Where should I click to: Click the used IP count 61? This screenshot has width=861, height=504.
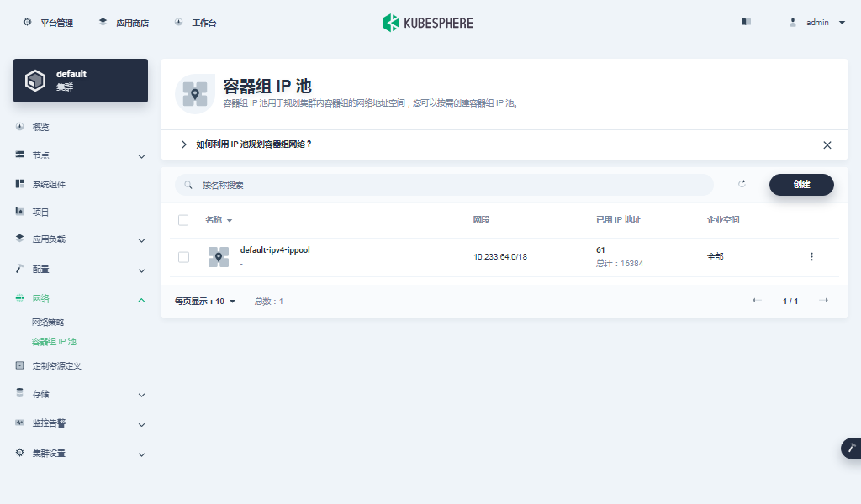point(600,249)
